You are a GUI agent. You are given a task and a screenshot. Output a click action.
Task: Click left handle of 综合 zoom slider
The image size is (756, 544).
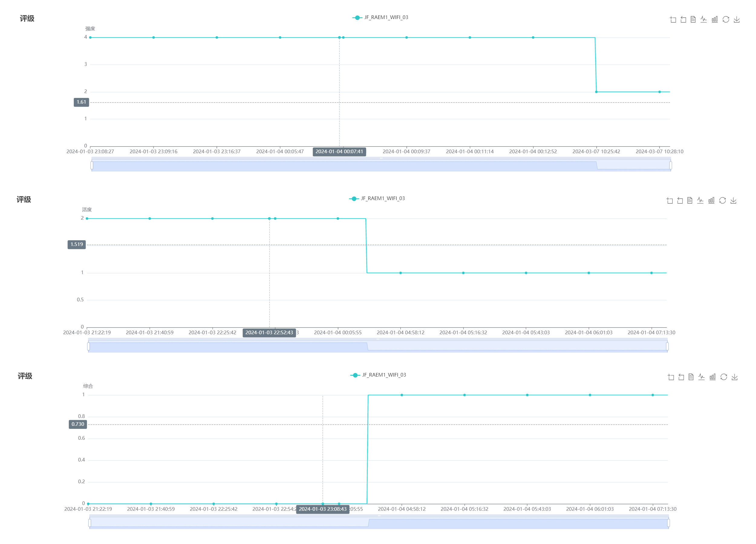90,523
